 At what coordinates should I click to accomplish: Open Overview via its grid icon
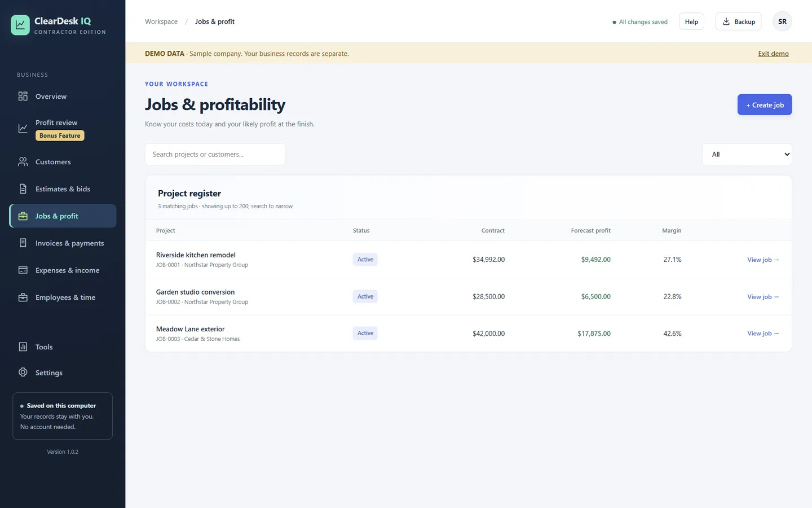click(23, 97)
